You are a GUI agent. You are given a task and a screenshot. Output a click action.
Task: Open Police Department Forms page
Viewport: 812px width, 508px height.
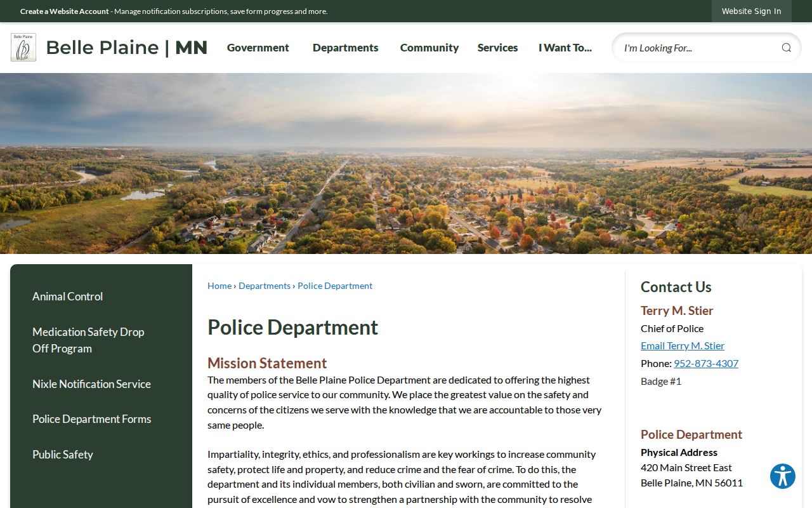click(92, 419)
